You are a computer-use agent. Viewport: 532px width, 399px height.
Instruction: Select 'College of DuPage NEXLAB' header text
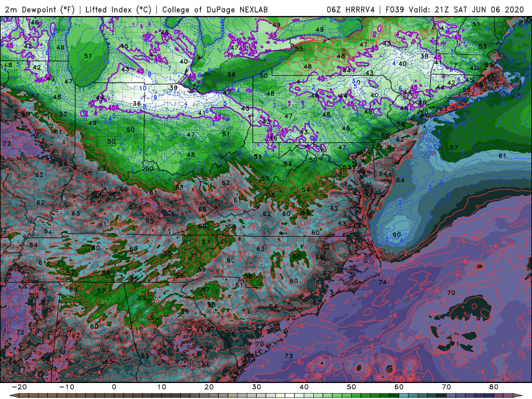[215, 10]
